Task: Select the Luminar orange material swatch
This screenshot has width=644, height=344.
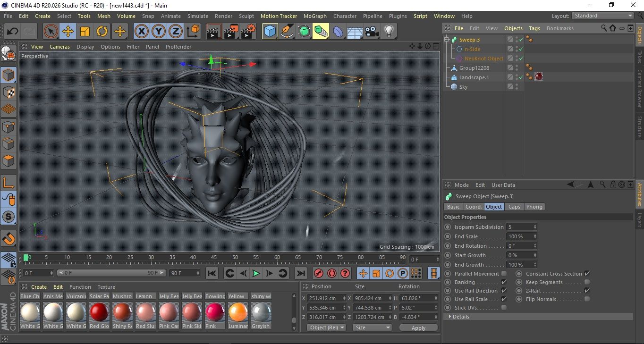Action: [x=238, y=312]
